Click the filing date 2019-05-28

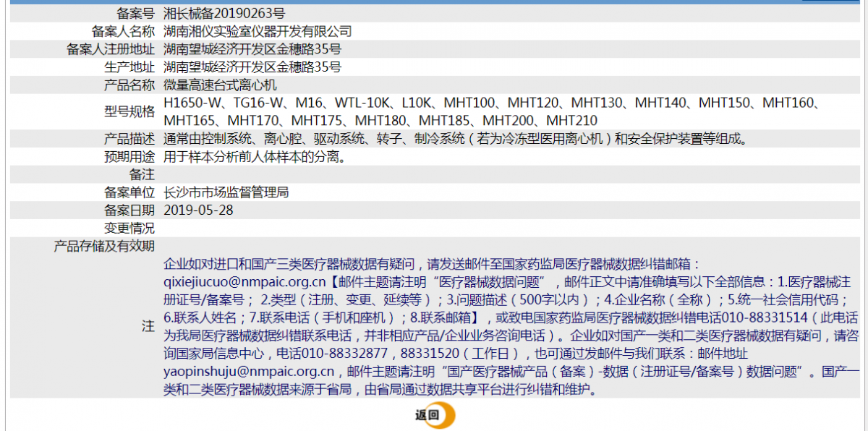tap(199, 210)
